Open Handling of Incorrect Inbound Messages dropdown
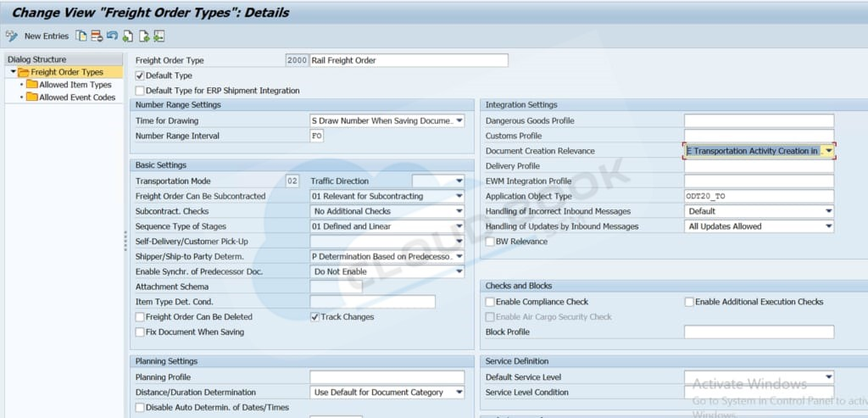868x418 pixels. click(x=829, y=211)
